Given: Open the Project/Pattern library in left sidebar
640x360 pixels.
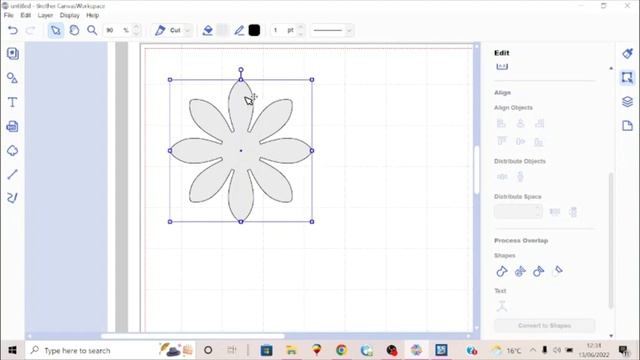Looking at the screenshot, I should point(13,53).
